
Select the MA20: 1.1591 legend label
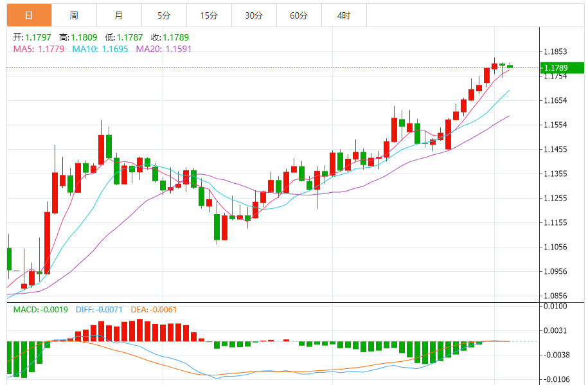tap(163, 49)
